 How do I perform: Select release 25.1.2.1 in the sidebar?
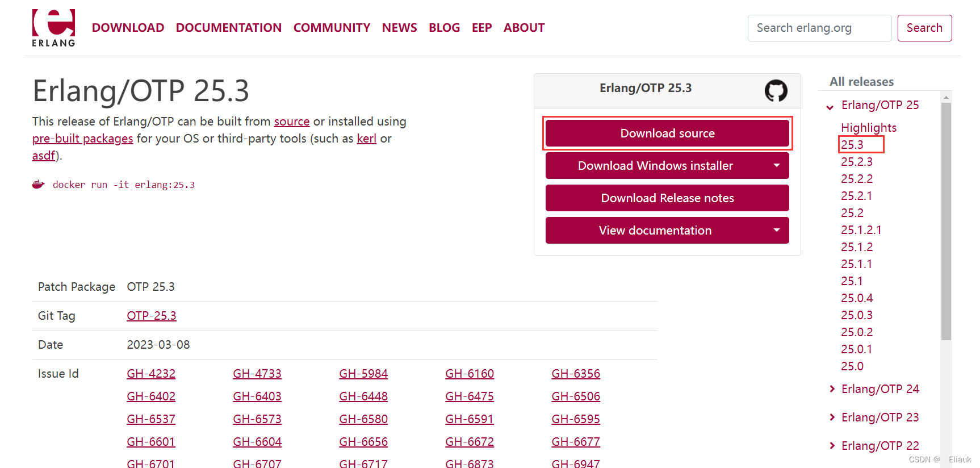pos(861,230)
